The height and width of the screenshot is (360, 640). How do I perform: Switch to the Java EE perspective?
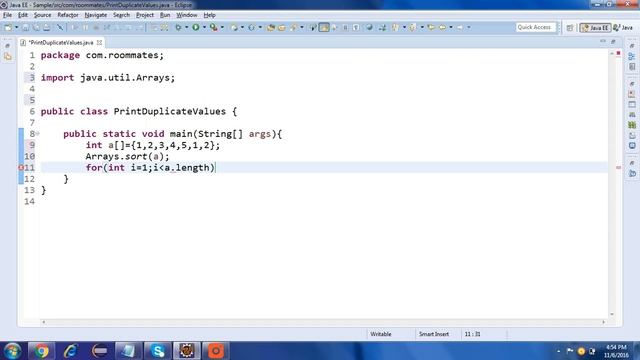(595, 28)
